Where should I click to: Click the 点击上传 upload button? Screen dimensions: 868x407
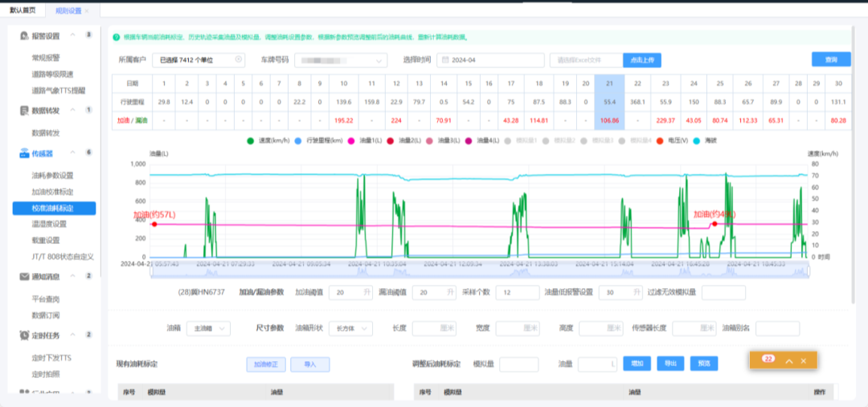(x=642, y=60)
